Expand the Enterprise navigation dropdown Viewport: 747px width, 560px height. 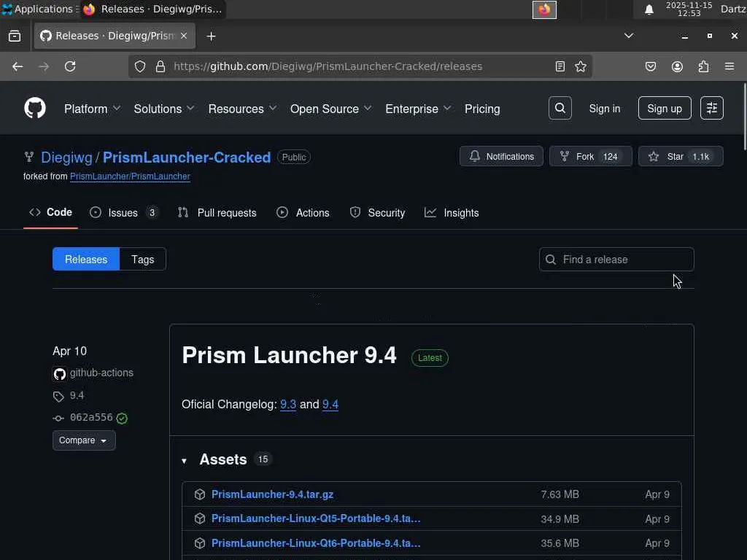(x=418, y=109)
